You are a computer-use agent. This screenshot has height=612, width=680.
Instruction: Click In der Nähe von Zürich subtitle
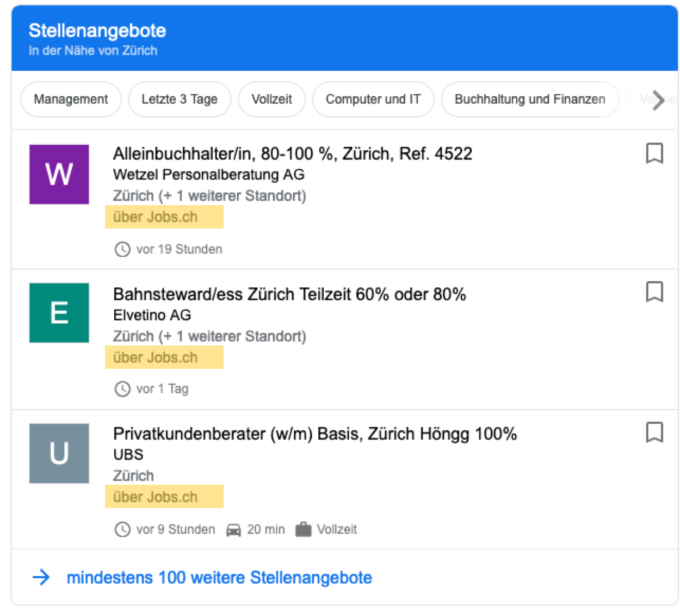click(x=93, y=51)
